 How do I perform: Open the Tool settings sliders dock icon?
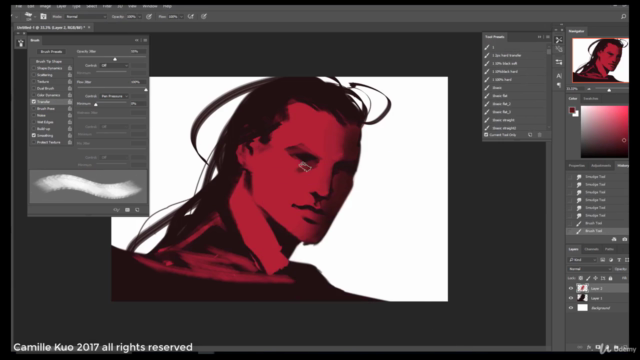[559, 62]
